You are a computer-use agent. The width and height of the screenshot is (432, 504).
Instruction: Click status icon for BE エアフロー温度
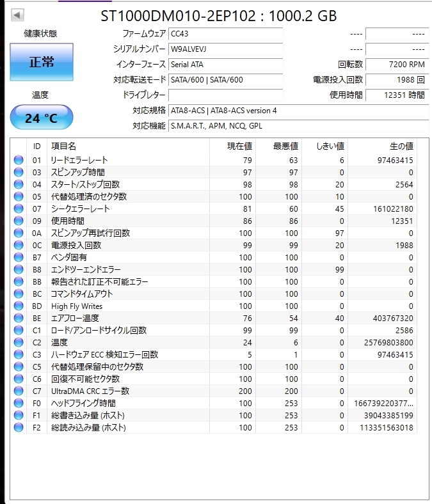pos(19,319)
